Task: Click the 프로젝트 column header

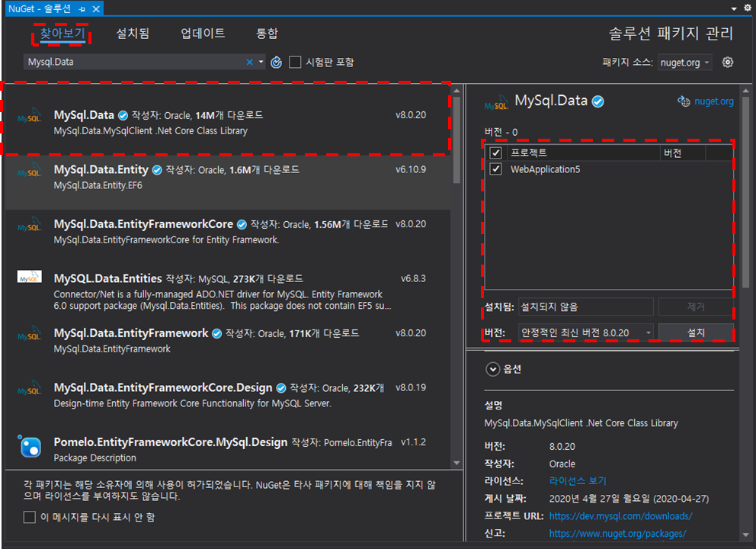Action: tap(582, 153)
